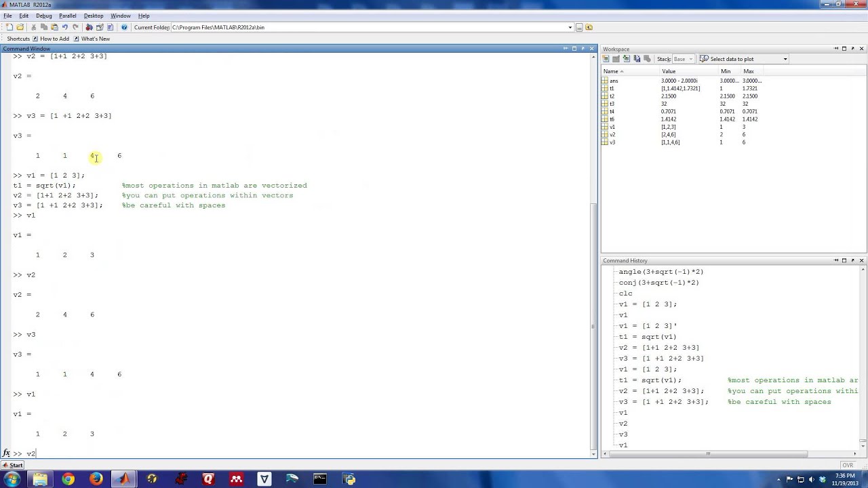Sort Workspace by Name column header
Viewport: 868px width, 488px height.
[x=631, y=71]
